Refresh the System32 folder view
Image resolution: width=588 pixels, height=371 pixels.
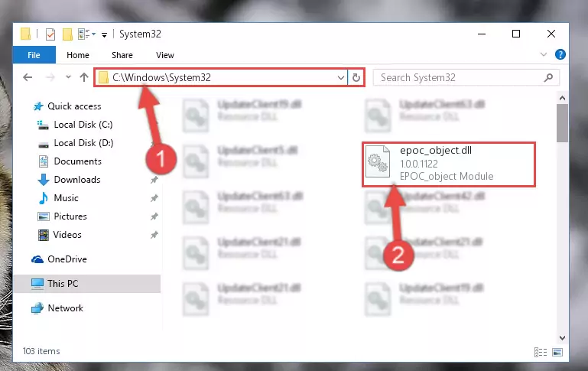click(356, 78)
